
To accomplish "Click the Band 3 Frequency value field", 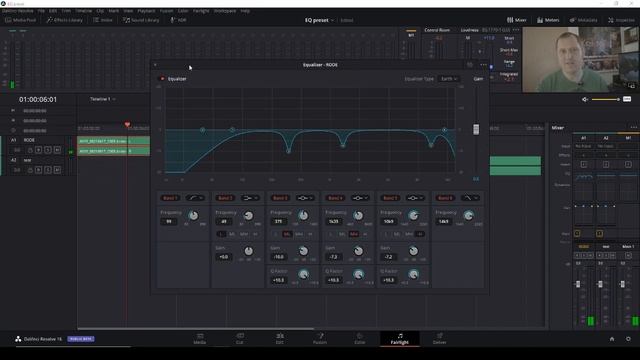I will click(x=278, y=222).
